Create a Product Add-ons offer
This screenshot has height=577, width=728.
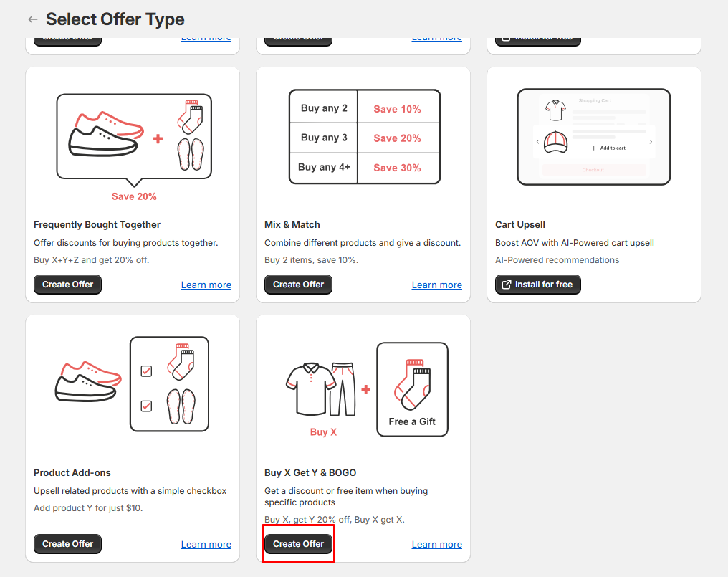(x=68, y=544)
